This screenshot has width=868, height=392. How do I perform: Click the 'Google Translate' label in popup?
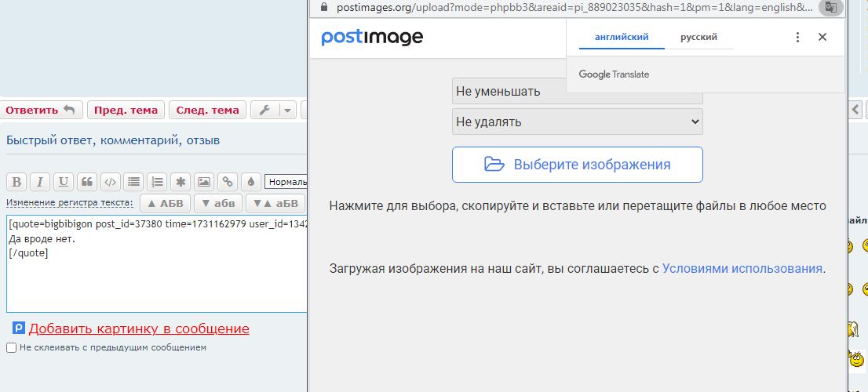tap(614, 74)
